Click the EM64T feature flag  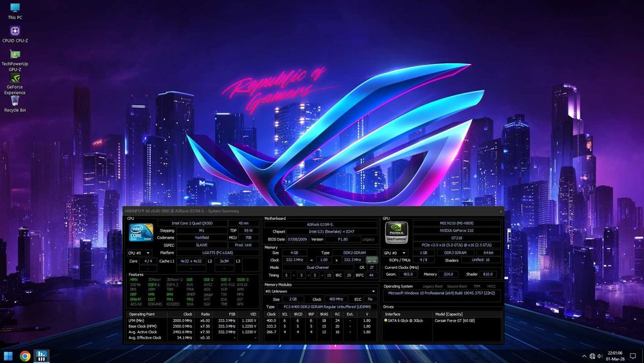(135, 299)
